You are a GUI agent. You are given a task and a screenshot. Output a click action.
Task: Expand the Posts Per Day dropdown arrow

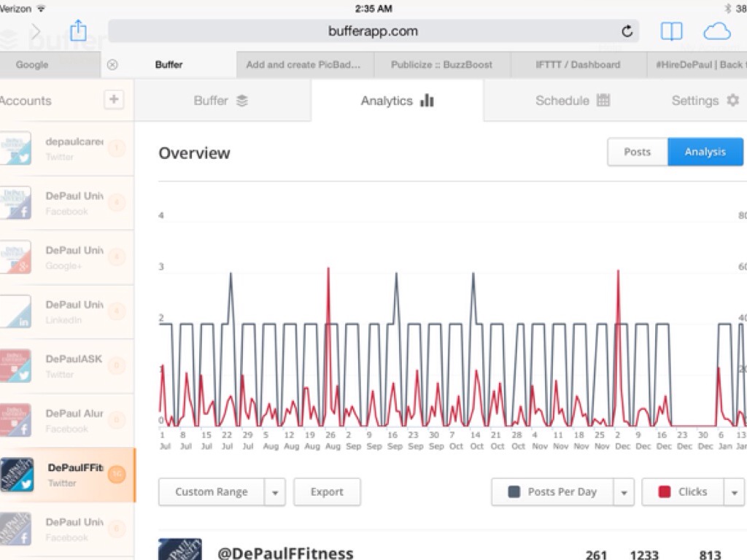(624, 492)
